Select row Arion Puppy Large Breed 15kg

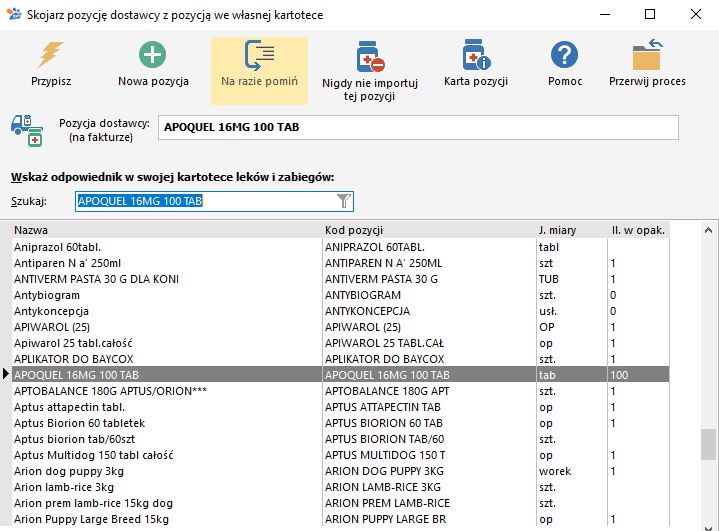point(340,520)
